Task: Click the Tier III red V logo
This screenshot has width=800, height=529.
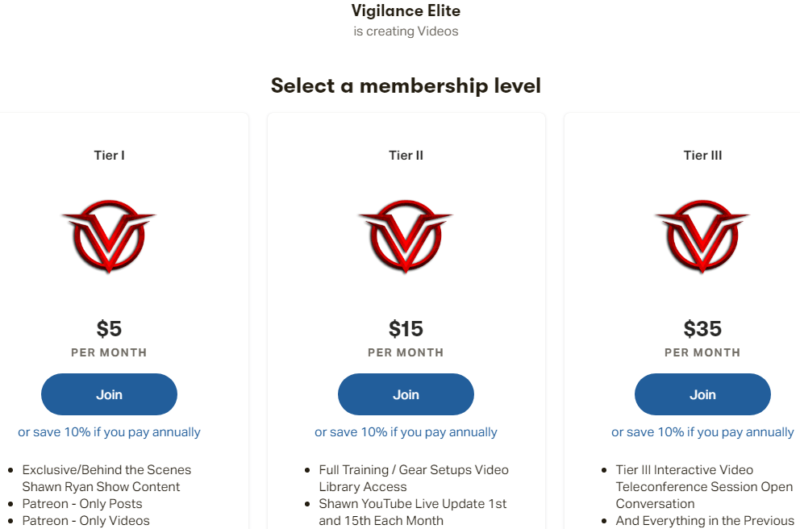Action: (x=703, y=236)
